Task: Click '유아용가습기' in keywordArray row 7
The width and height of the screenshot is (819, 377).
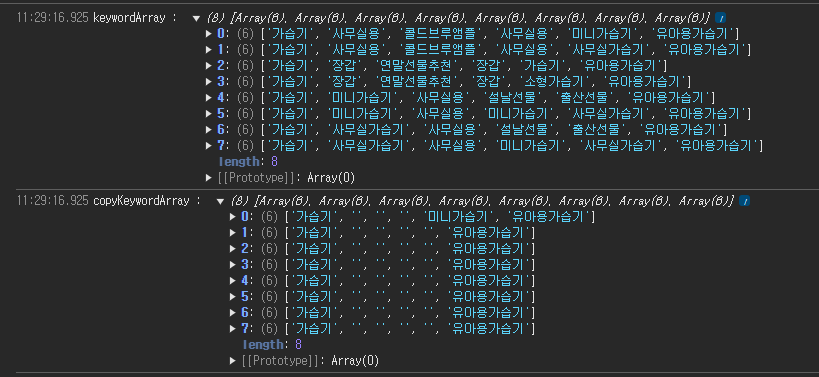Action: (717, 146)
